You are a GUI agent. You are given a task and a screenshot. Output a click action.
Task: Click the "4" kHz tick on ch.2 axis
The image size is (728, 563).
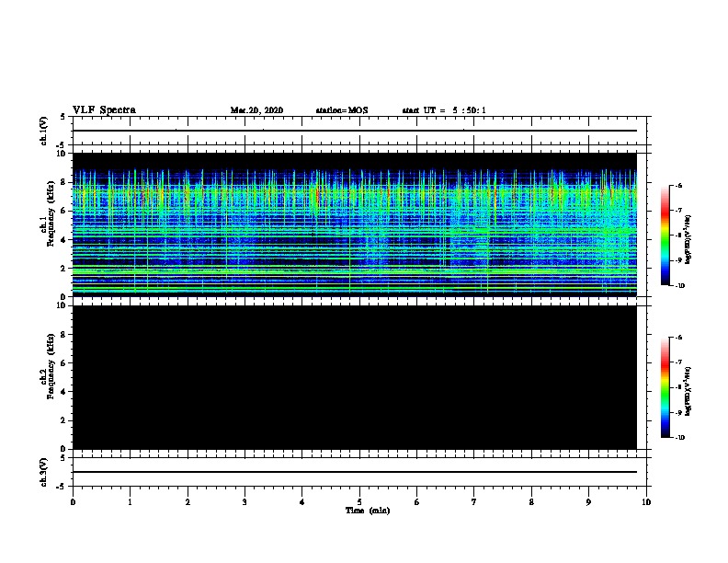tap(63, 392)
